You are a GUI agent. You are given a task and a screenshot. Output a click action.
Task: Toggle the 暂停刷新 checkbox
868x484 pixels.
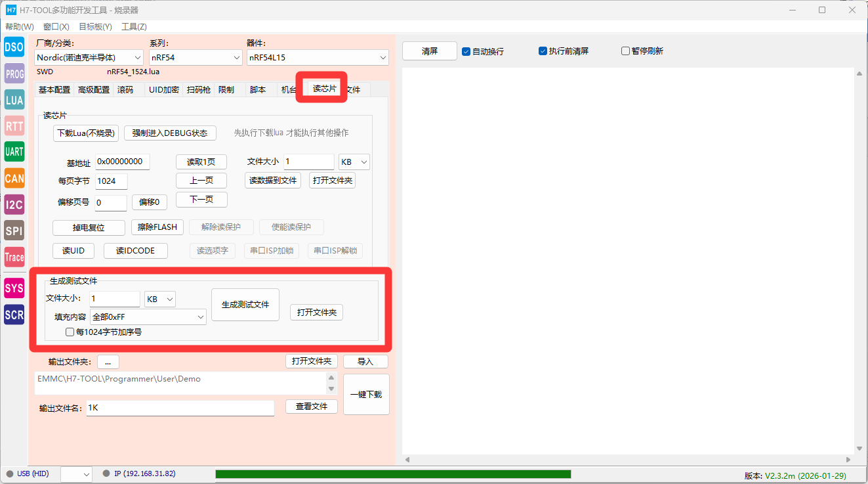pos(625,51)
